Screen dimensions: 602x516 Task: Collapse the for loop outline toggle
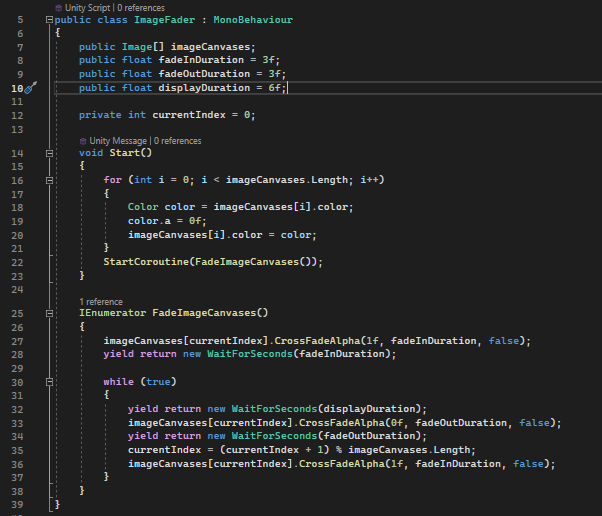[x=49, y=180]
